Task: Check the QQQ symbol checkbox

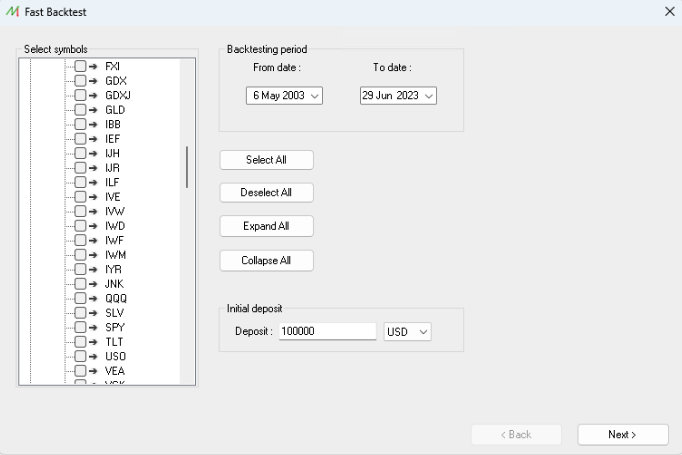Action: click(x=80, y=298)
